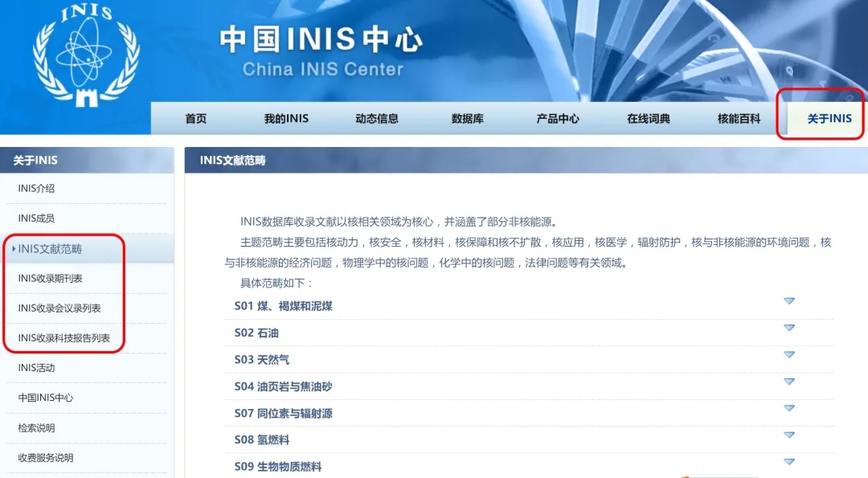Viewport: 868px width, 478px height.
Task: Click the S02 石油 category title
Action: click(x=256, y=333)
